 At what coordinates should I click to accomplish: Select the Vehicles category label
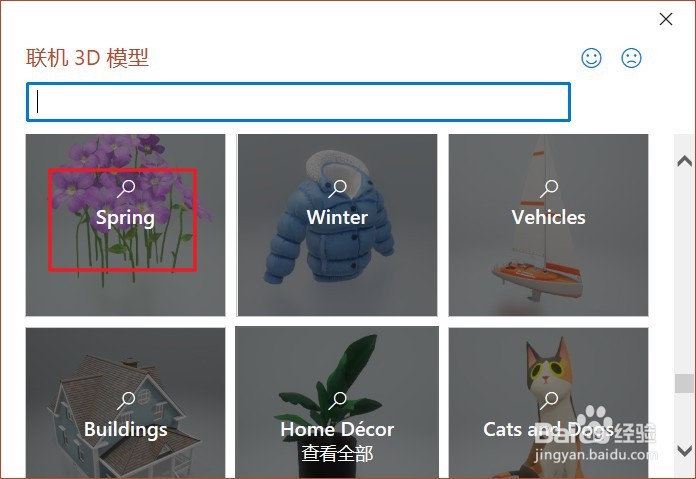point(549,218)
